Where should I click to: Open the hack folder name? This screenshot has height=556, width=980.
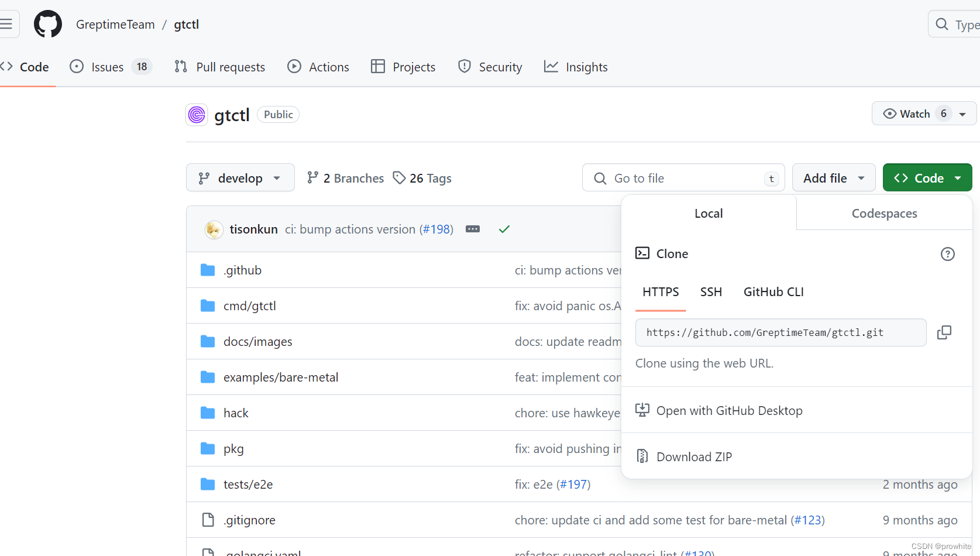pyautogui.click(x=236, y=413)
